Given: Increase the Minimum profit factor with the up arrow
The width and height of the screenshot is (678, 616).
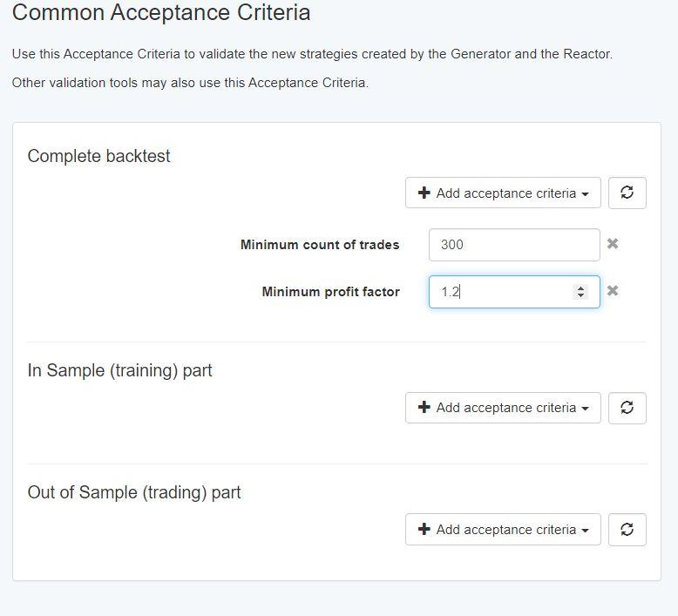Looking at the screenshot, I should click(x=580, y=288).
